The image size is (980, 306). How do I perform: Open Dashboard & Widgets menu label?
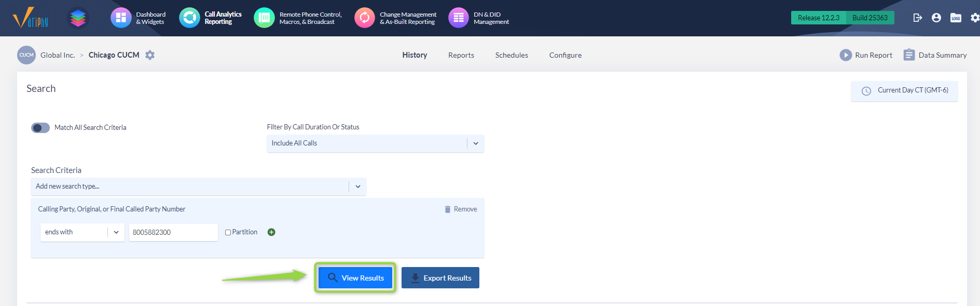(x=151, y=18)
